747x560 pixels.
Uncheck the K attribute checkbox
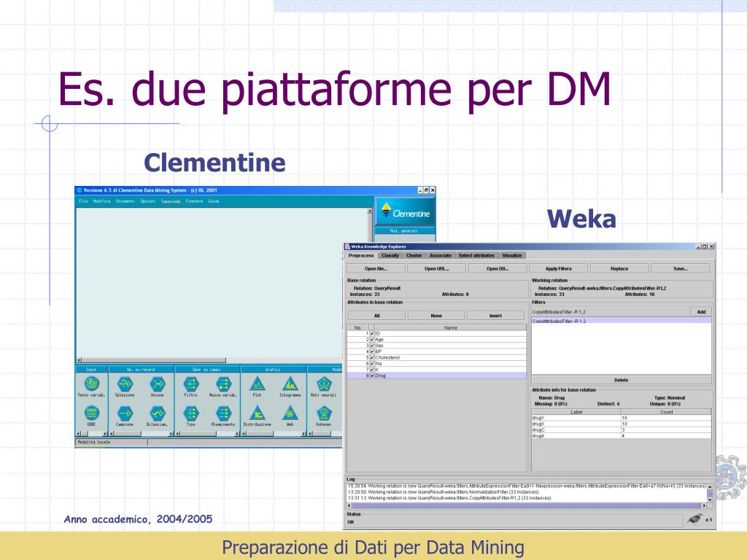pos(373,370)
